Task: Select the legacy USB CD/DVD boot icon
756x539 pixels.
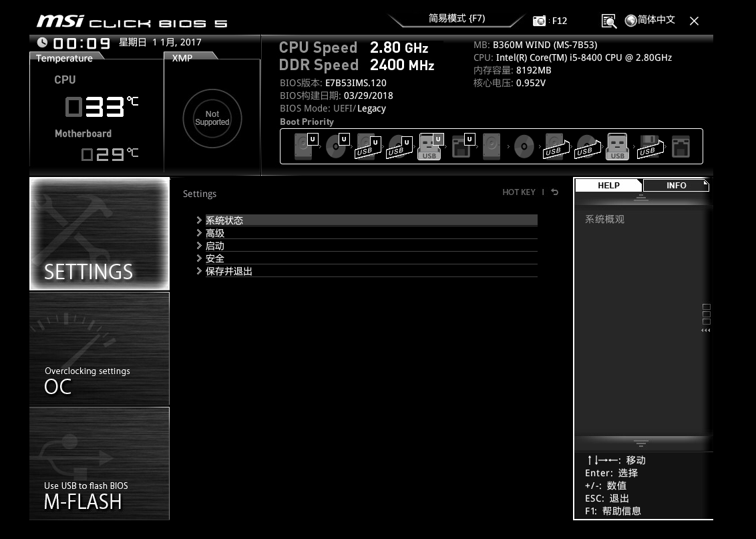Action: coord(587,146)
